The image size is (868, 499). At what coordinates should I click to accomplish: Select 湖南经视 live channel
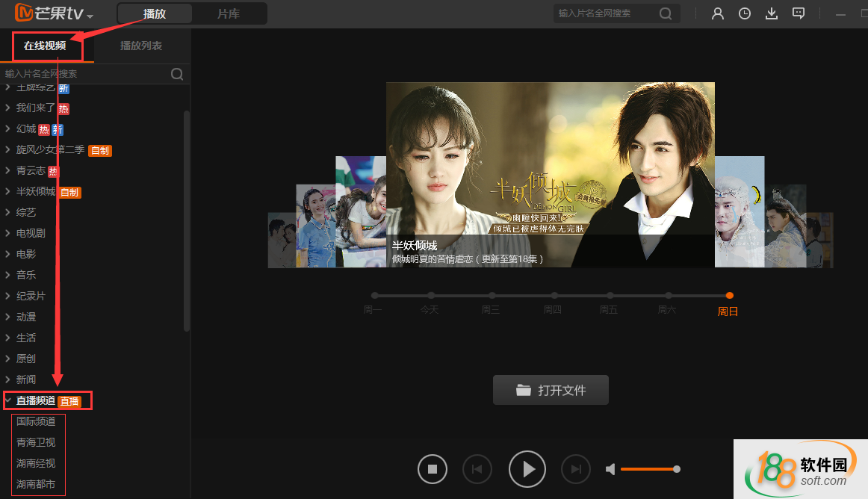tap(36, 463)
